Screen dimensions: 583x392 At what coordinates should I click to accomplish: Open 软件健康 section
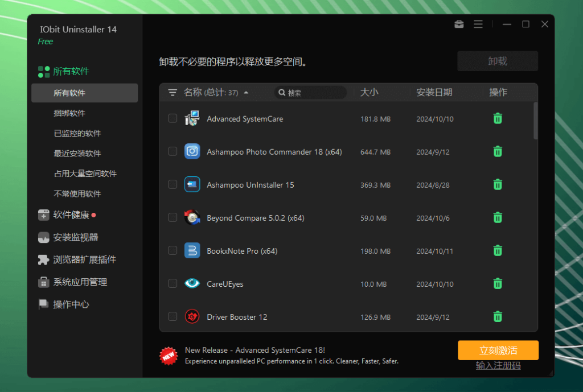coord(71,214)
